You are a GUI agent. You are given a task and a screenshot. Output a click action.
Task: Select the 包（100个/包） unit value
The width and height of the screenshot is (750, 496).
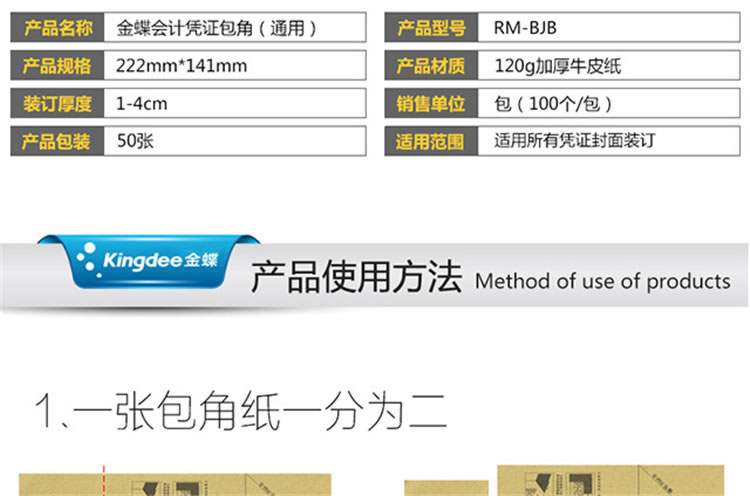point(553,103)
